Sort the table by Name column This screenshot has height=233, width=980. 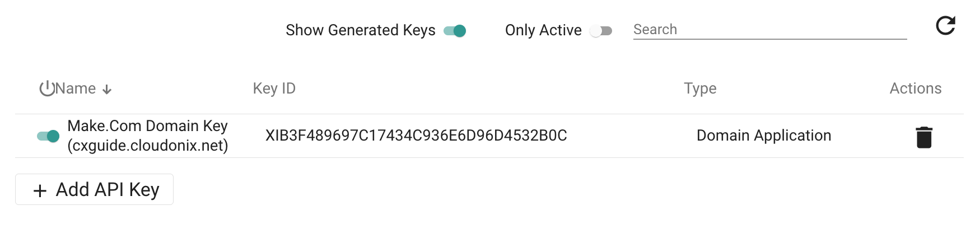click(76, 88)
